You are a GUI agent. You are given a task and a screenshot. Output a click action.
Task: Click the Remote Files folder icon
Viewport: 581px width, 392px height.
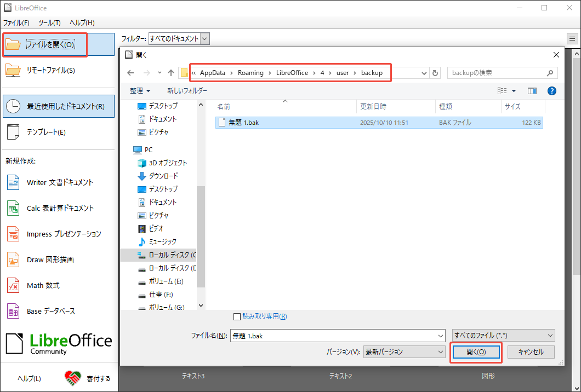[x=13, y=70]
